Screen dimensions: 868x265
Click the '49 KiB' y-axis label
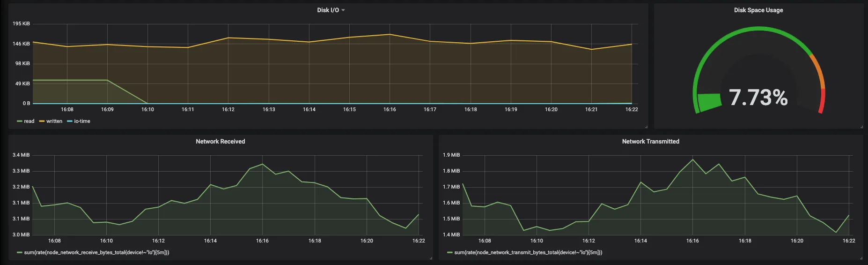(22, 83)
